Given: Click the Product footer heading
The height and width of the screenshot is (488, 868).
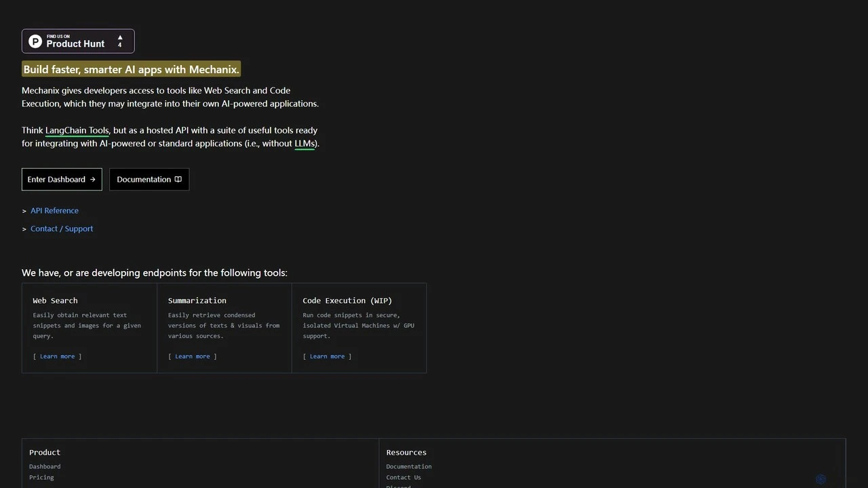Looking at the screenshot, I should (45, 452).
